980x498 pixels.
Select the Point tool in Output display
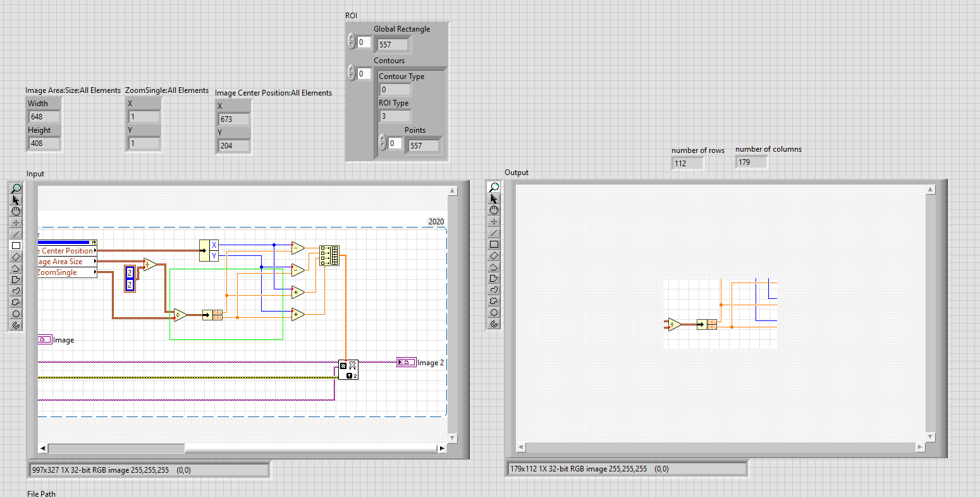(494, 221)
